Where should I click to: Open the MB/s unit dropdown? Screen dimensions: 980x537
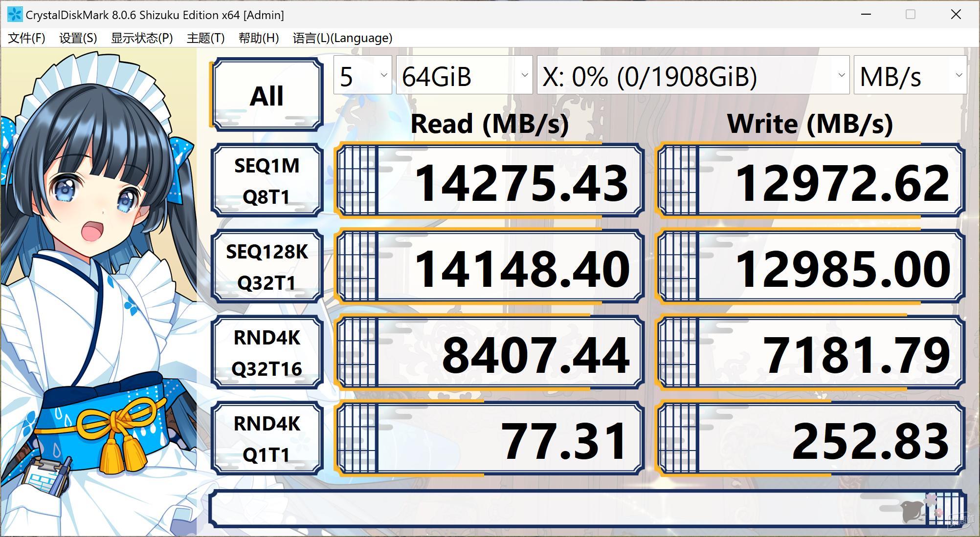(x=910, y=75)
